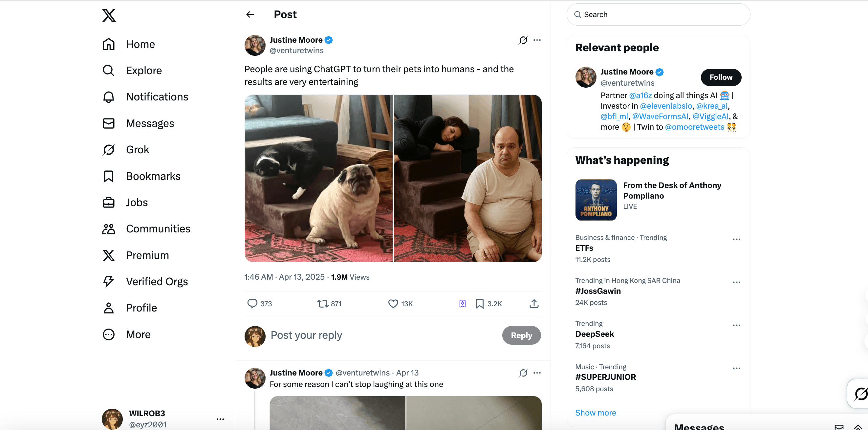The width and height of the screenshot is (868, 430).
Task: Follow Justine Moore
Action: coord(721,77)
